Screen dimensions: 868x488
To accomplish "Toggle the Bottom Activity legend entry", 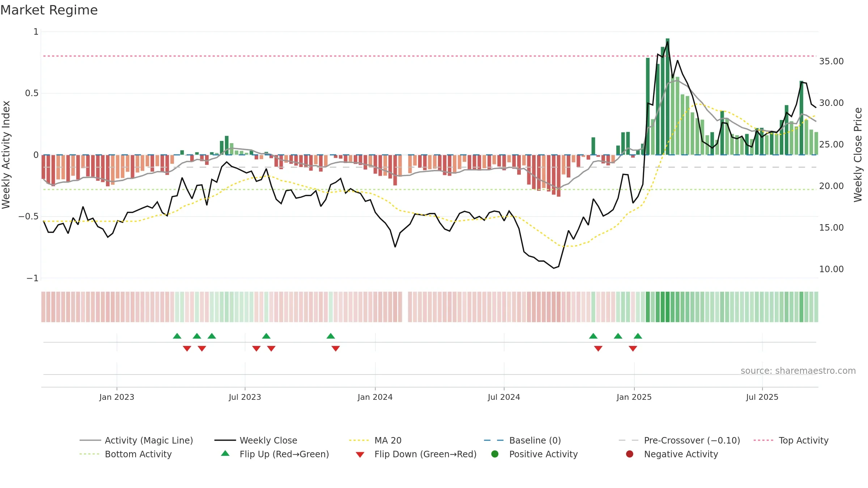I will click(125, 454).
